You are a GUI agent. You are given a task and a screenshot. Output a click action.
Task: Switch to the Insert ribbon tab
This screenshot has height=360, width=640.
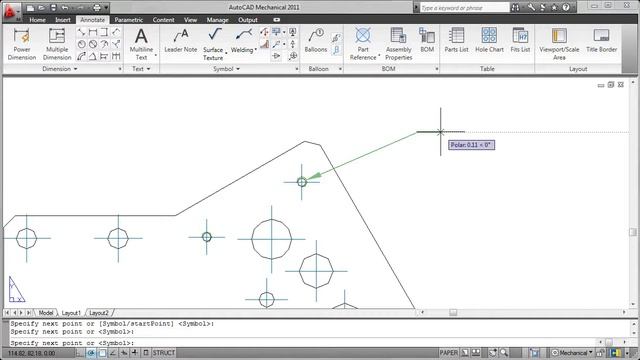[63, 20]
